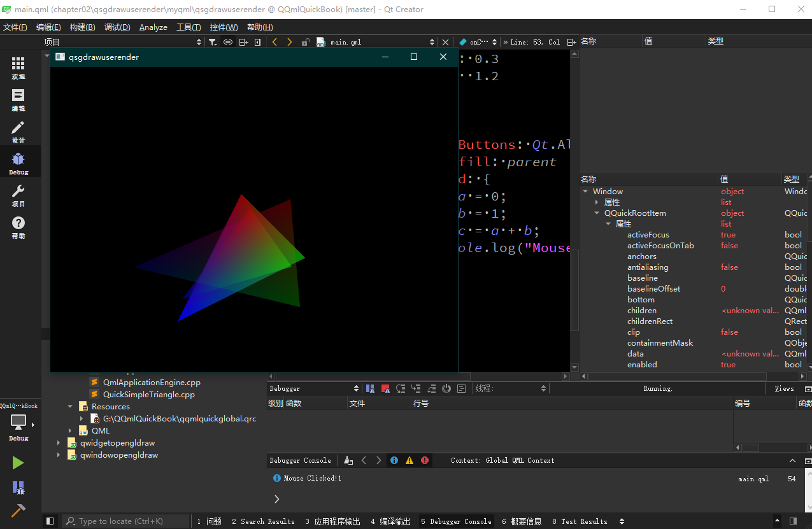The height and width of the screenshot is (529, 812).
Task: Collapse the Resources folder in the tree
Action: pyautogui.click(x=70, y=407)
